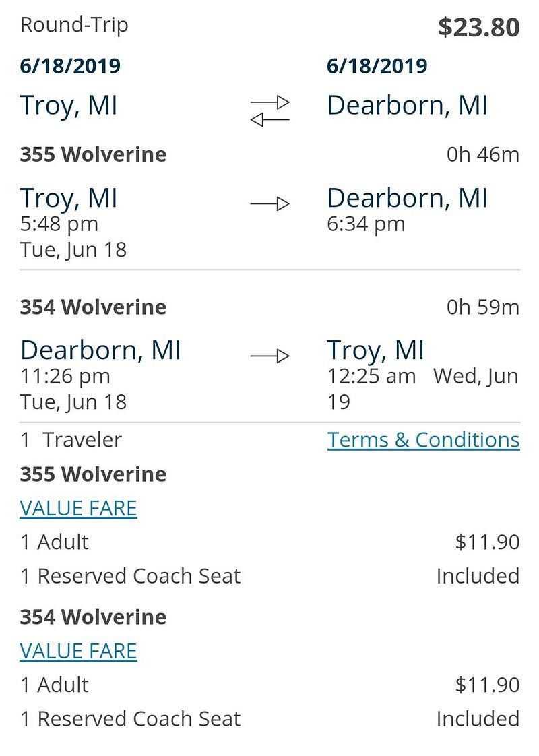Open the Terms & Conditions link
Image resolution: width=539 pixels, height=756 pixels.
click(423, 440)
